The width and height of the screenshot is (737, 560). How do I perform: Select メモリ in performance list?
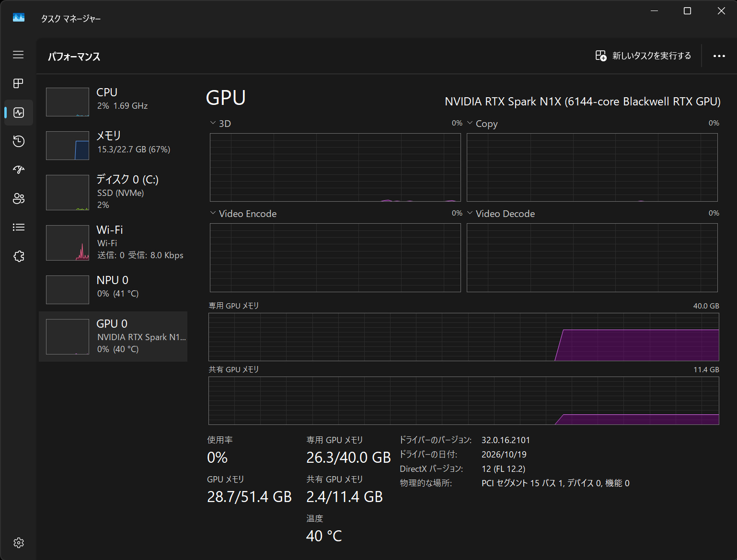(113, 145)
